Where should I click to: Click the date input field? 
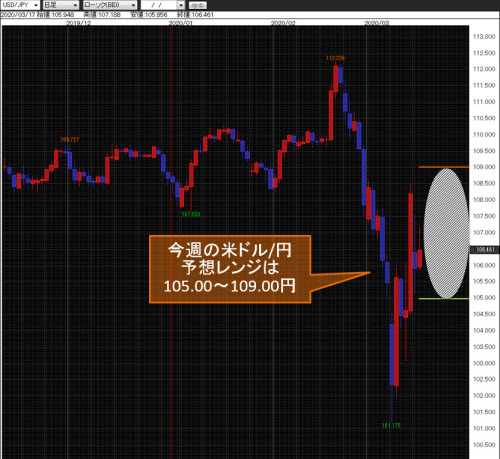(x=159, y=5)
